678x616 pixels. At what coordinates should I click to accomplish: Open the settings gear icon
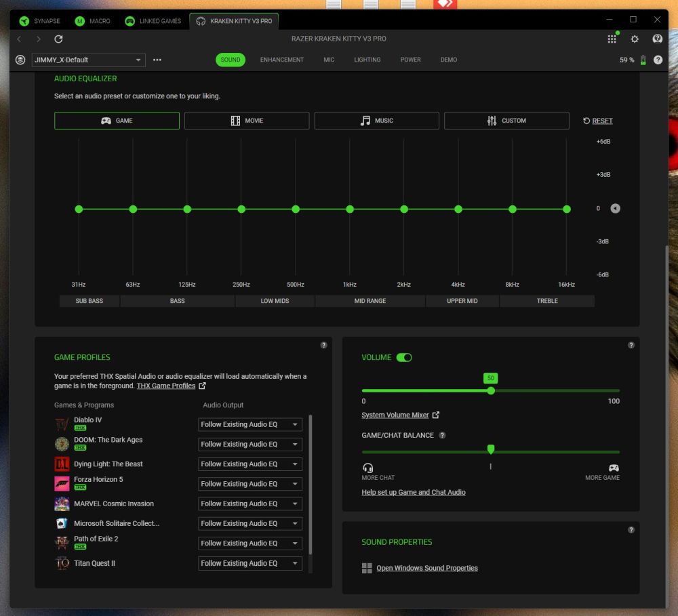pyautogui.click(x=635, y=39)
